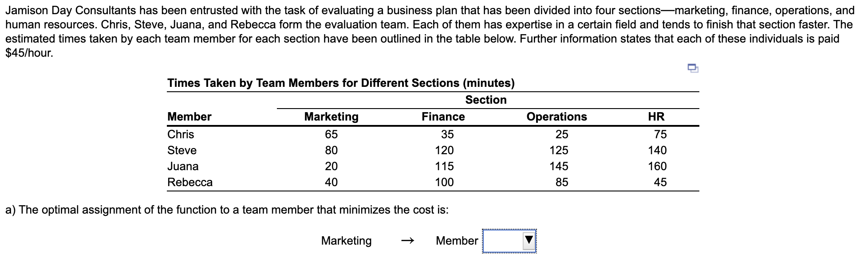Click Juana's Marketing time value 20
The width and height of the screenshot is (868, 265).
pyautogui.click(x=331, y=166)
